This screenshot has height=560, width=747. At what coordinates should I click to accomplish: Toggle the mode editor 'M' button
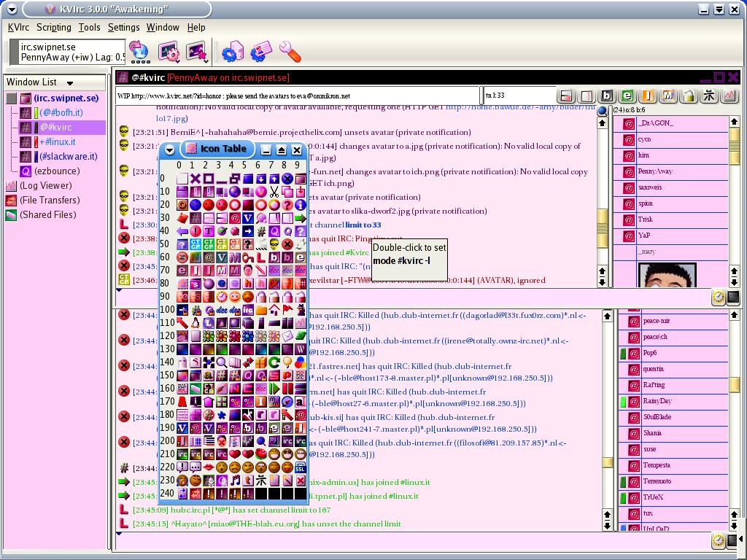pyautogui.click(x=668, y=96)
